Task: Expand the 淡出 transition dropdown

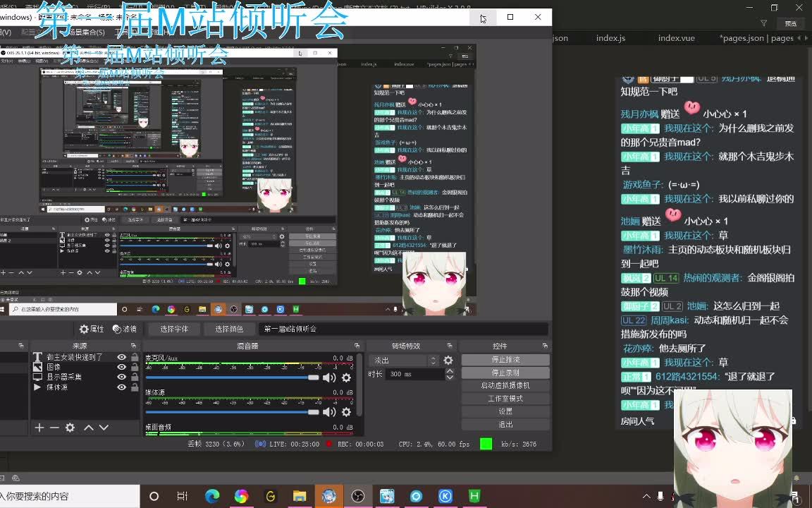Action: click(x=433, y=361)
